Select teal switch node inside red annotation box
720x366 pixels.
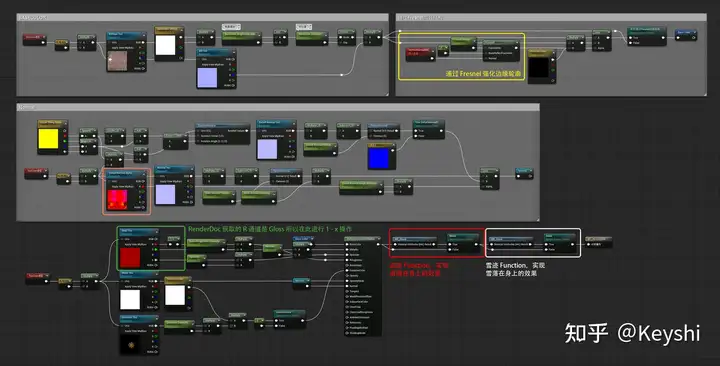point(463,243)
